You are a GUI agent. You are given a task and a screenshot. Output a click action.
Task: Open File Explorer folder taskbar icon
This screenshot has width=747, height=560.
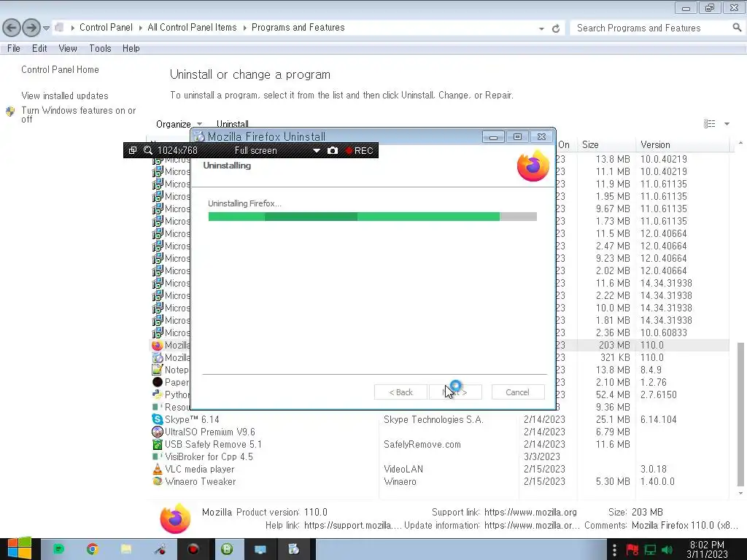coord(126,549)
